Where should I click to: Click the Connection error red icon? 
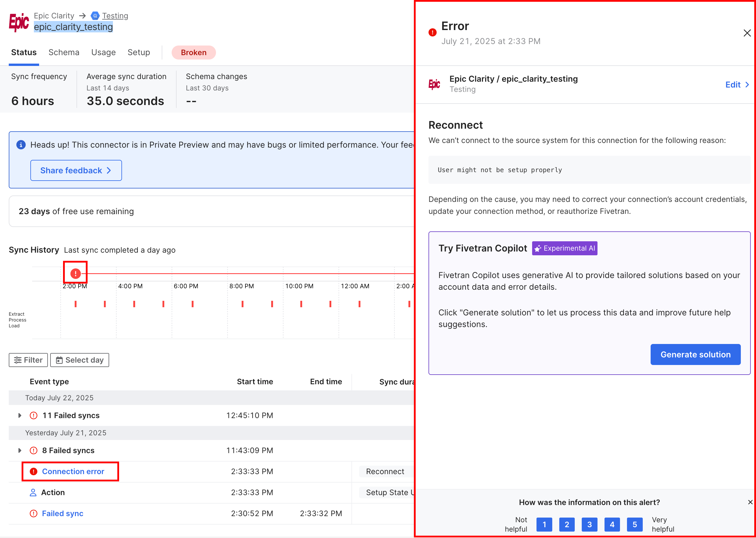pos(34,471)
